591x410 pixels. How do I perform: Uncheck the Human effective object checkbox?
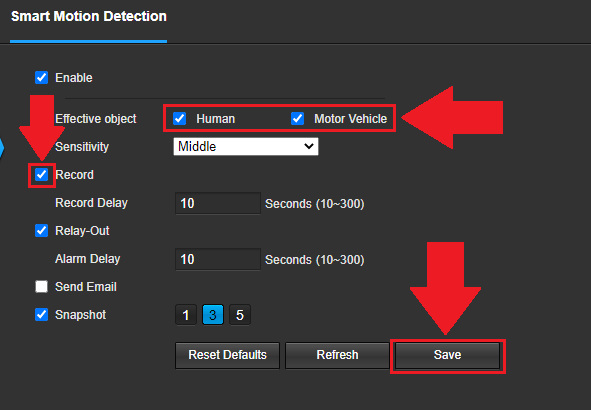click(179, 118)
